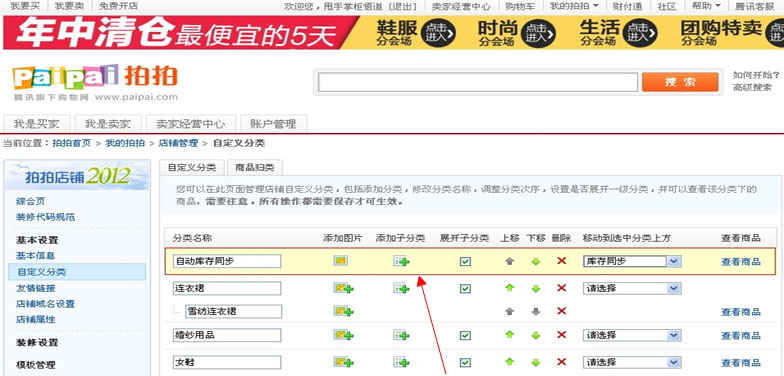Toggle expand-subcategory checkbox for 婚纱用品

[x=465, y=335]
